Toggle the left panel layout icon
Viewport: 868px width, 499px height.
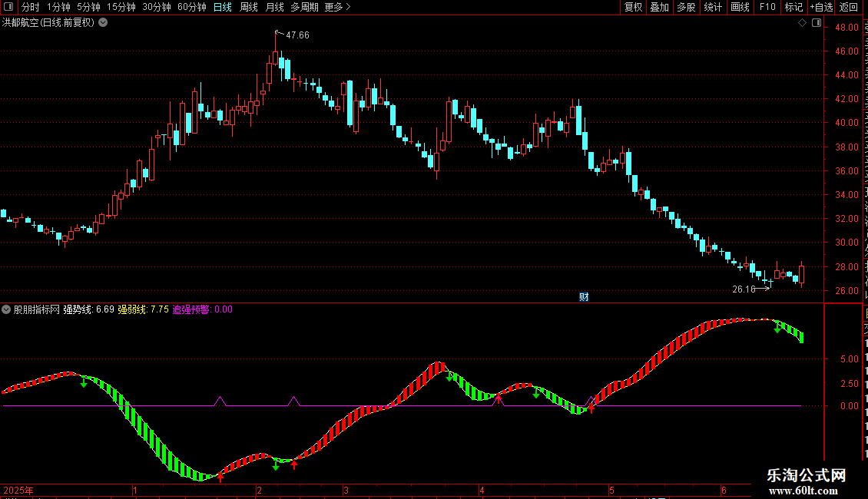click(x=8, y=7)
